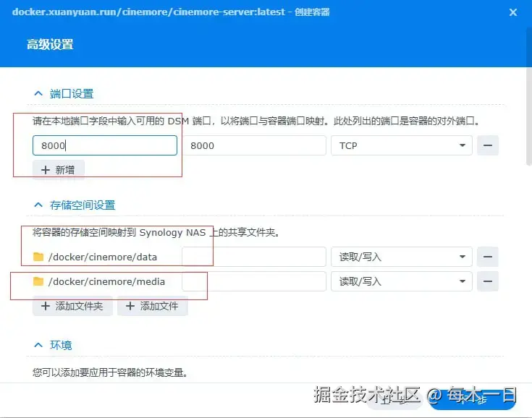Click the container port field showing 8000

tap(254, 145)
